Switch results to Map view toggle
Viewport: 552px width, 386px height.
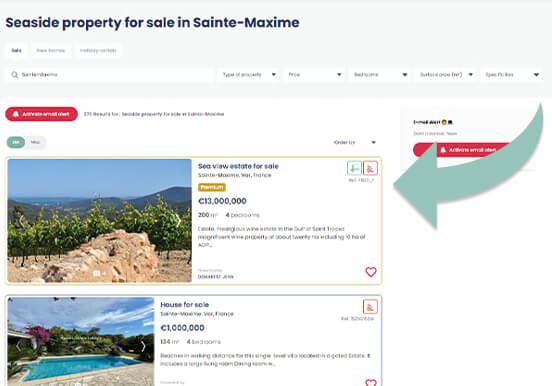coord(35,142)
